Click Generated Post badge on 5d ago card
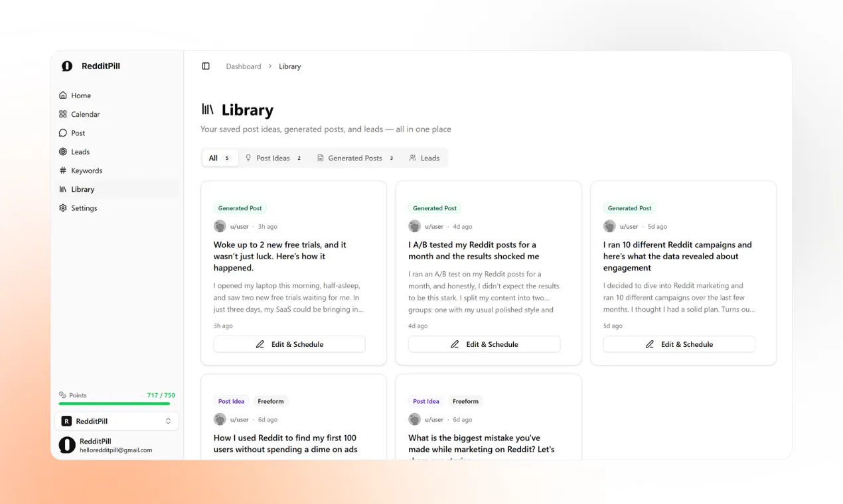Screen dimensions: 843x504 pos(629,208)
